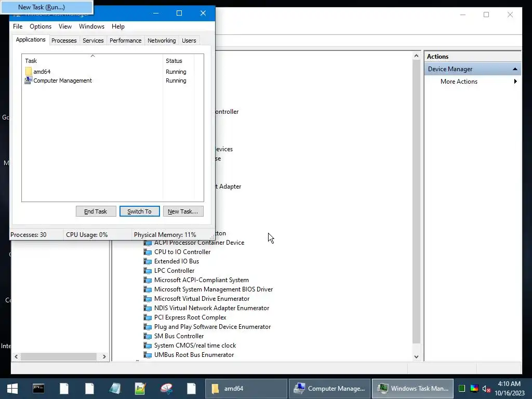Launch Command Prompt from the taskbar
The image size is (532, 399).
38,389
